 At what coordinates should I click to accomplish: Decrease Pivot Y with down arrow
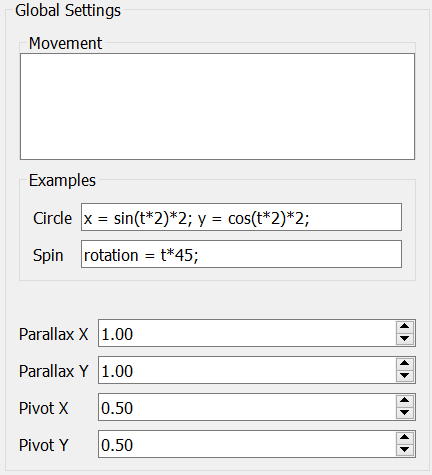[405, 450]
